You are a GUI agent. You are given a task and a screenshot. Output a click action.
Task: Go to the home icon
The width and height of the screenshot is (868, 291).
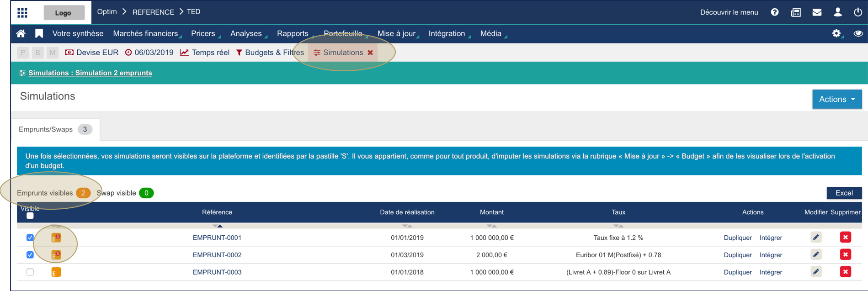[x=21, y=34]
